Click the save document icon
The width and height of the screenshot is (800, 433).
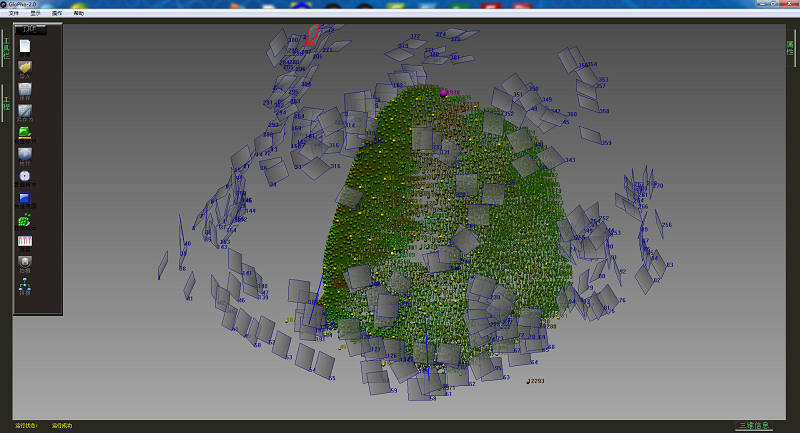coord(25,90)
